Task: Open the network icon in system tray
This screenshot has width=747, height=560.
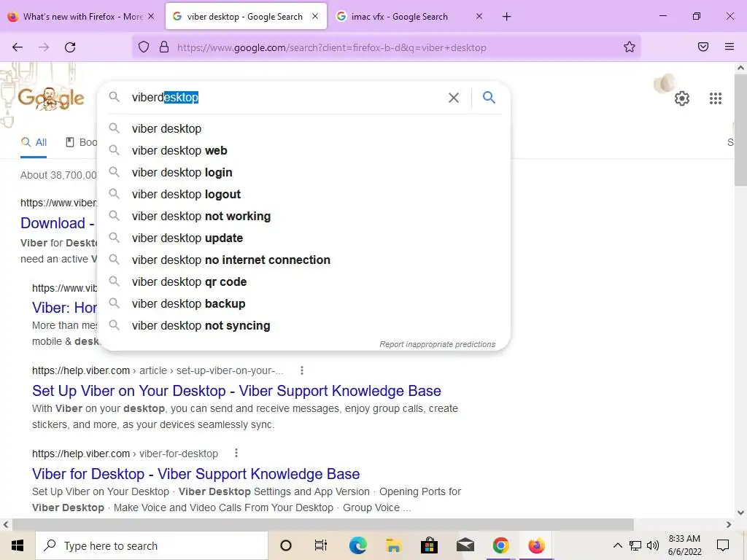Action: [x=635, y=545]
